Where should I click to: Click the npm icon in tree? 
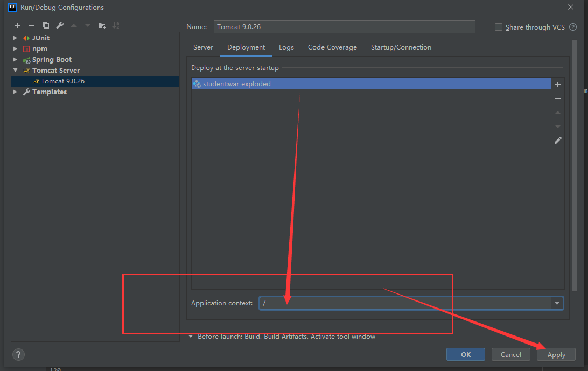pyautogui.click(x=26, y=49)
